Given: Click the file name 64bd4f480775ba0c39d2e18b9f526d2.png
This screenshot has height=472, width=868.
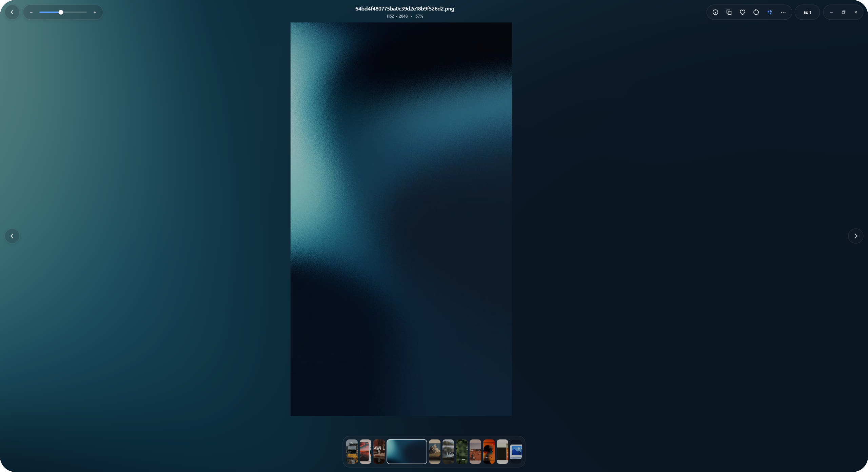Looking at the screenshot, I should click(x=405, y=9).
